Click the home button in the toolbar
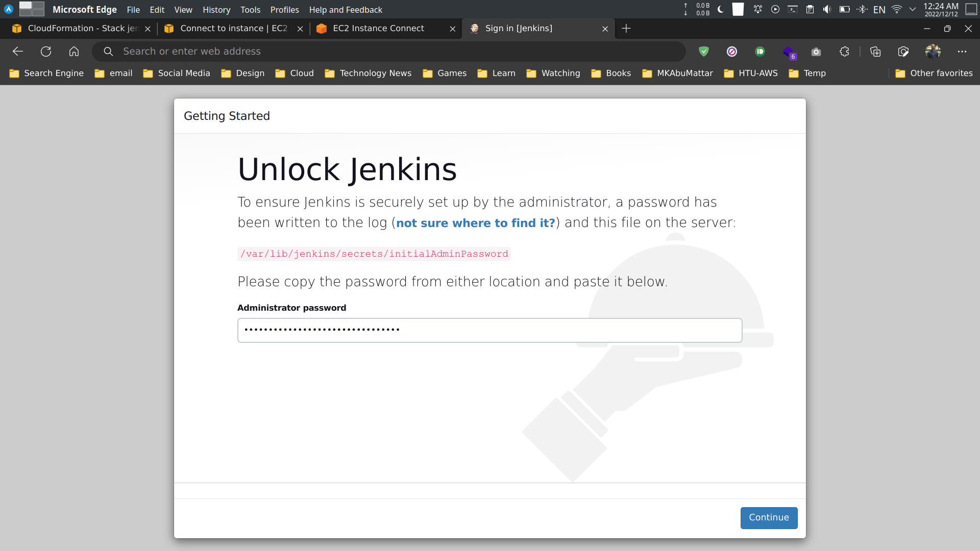 point(73,51)
